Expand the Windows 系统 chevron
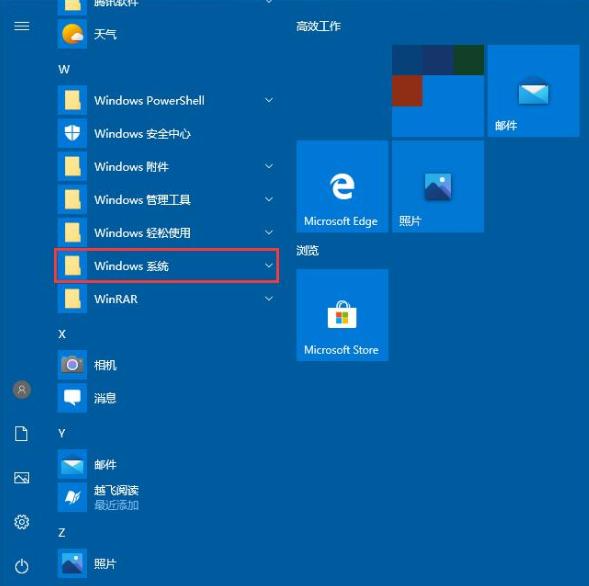This screenshot has height=586, width=589. tap(269, 266)
